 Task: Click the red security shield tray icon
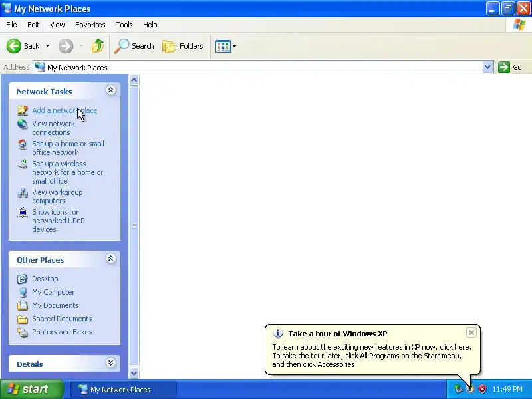(482, 389)
